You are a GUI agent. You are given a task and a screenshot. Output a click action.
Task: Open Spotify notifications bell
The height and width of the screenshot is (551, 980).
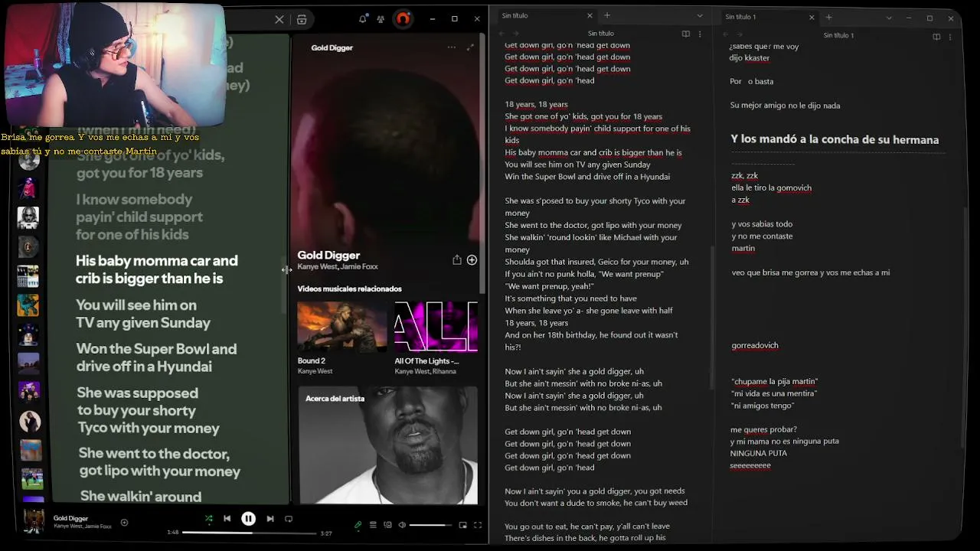[363, 18]
